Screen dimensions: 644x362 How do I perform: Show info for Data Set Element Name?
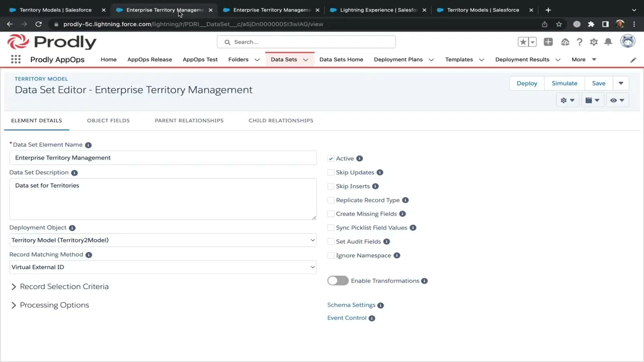pyautogui.click(x=89, y=145)
